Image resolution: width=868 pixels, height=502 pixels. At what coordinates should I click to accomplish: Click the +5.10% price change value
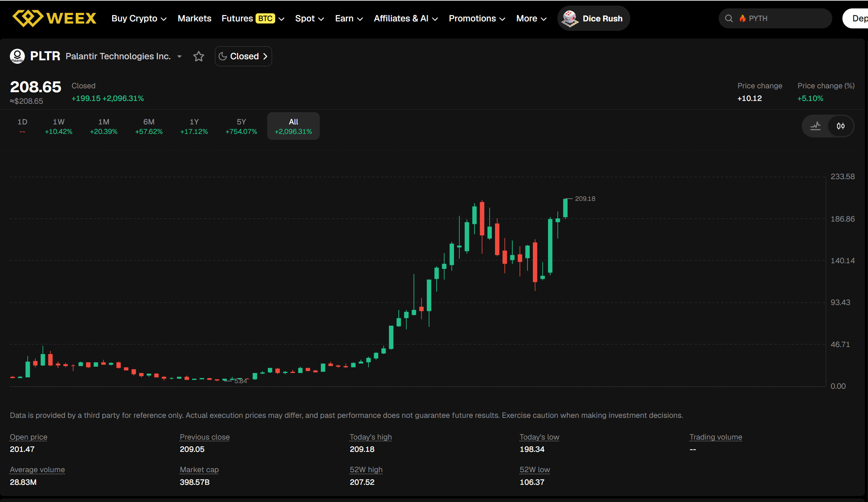(811, 98)
